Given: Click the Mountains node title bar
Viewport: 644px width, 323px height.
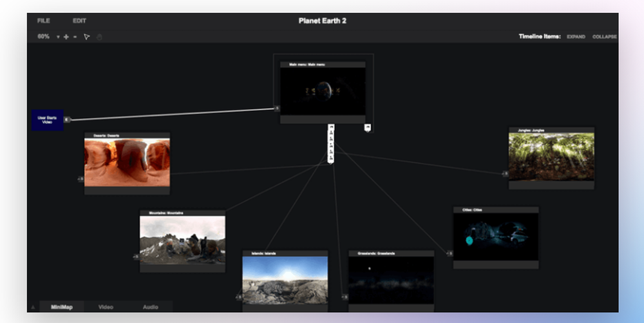Looking at the screenshot, I should click(182, 213).
